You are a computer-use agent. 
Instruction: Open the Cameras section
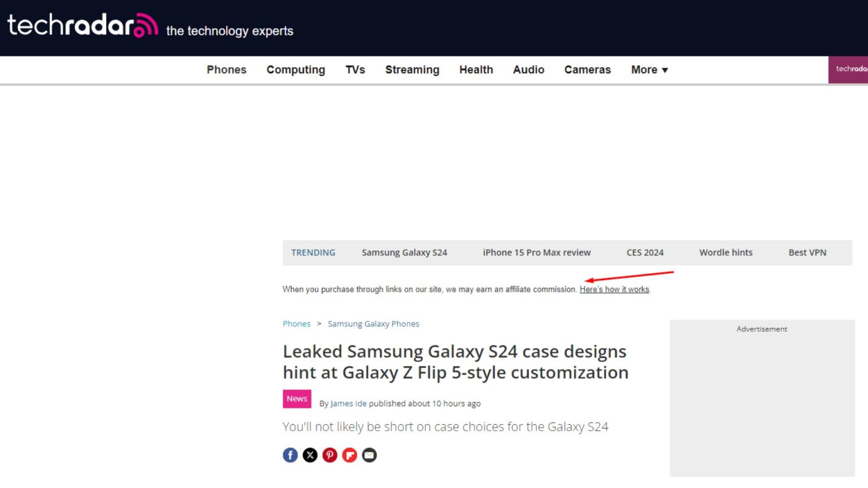point(587,70)
